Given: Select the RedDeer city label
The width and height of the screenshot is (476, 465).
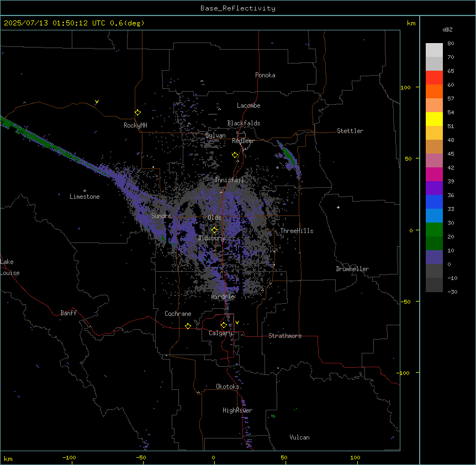Looking at the screenshot, I should [x=244, y=141].
